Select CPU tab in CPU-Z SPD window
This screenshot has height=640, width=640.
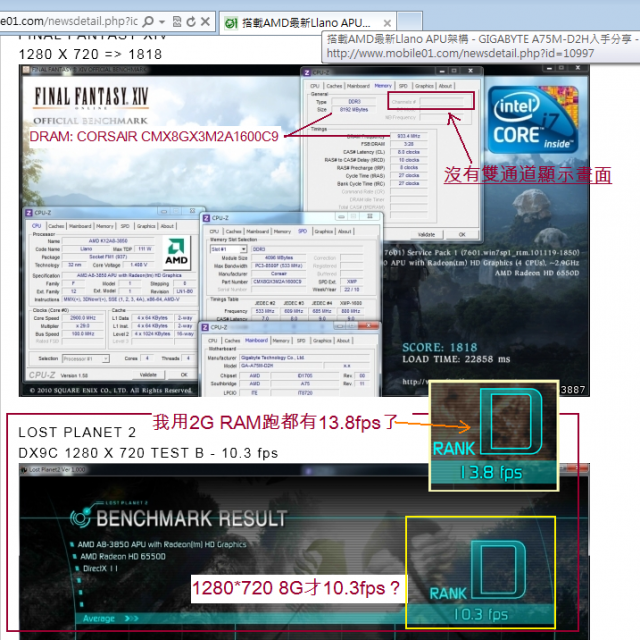pyautogui.click(x=214, y=231)
